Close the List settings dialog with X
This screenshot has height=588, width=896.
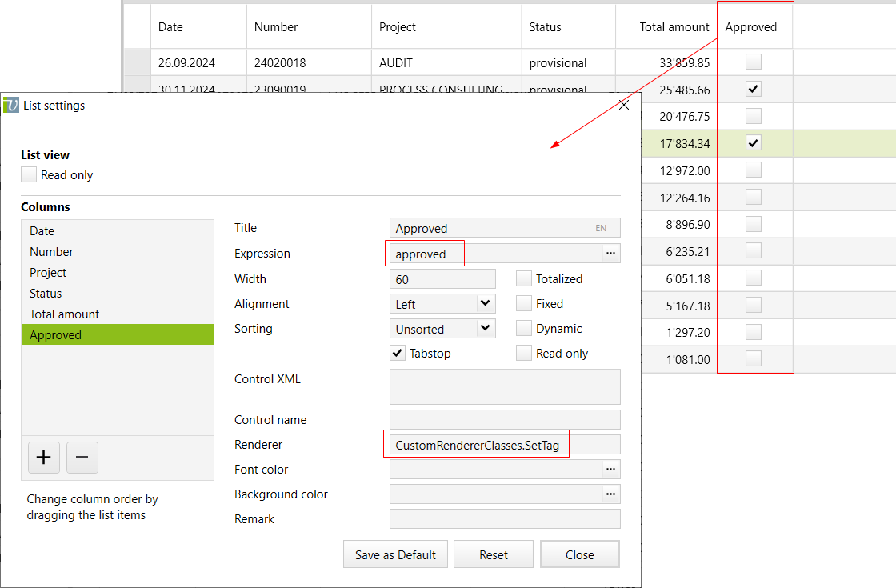click(x=624, y=105)
